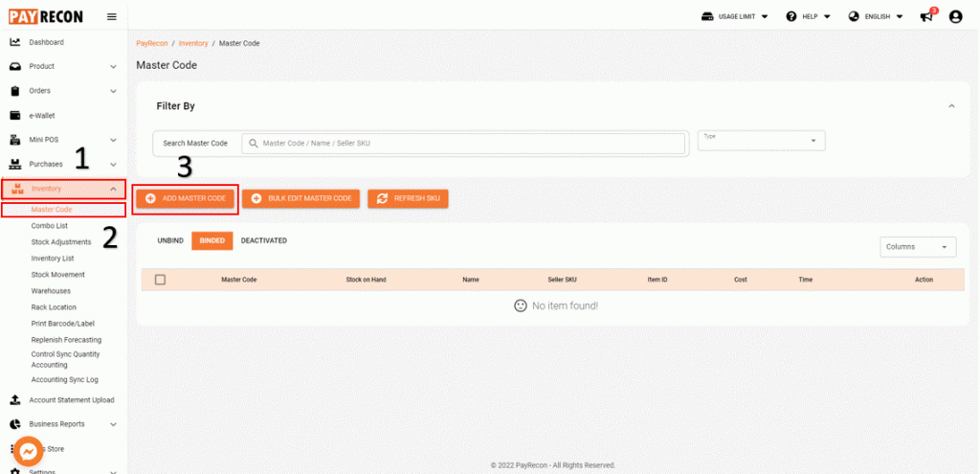Click the globe language icon
The height and width of the screenshot is (474, 980).
[854, 17]
